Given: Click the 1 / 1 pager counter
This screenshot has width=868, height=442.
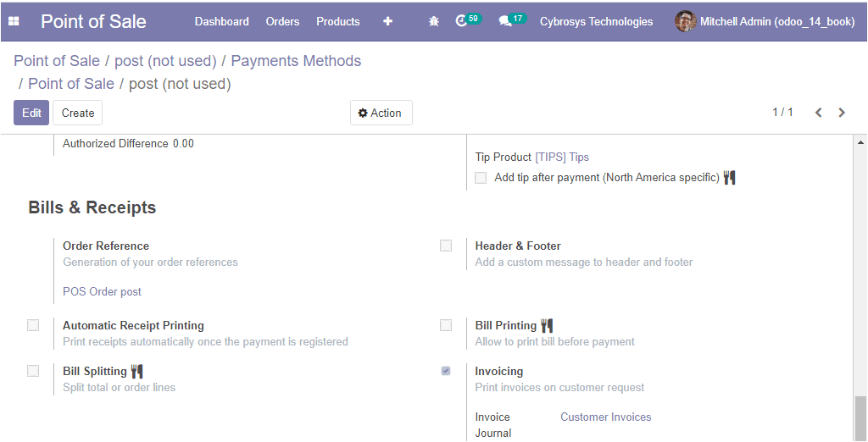Looking at the screenshot, I should click(x=782, y=113).
